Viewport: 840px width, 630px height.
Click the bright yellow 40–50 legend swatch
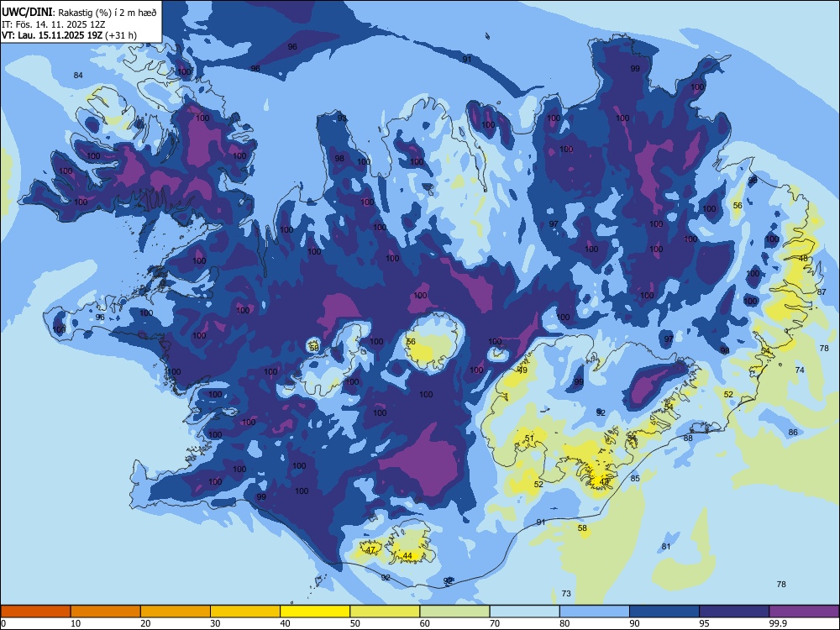coord(315,612)
